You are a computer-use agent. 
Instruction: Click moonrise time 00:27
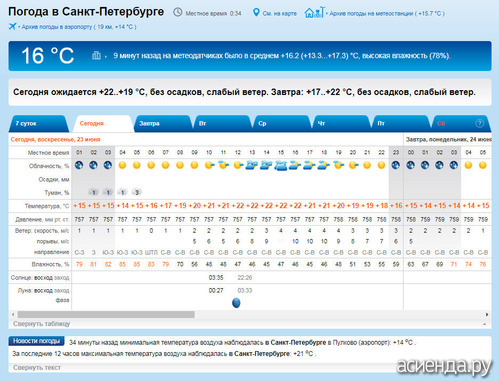tap(216, 291)
